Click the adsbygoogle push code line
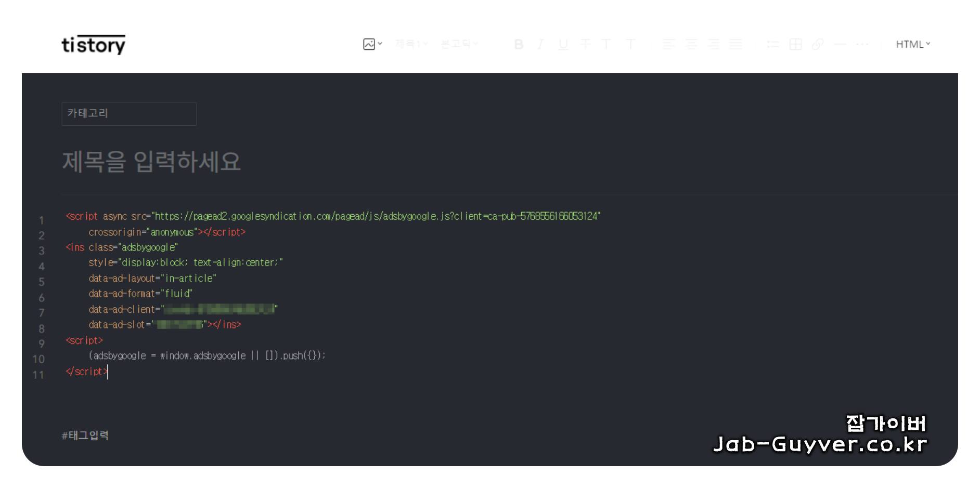The image size is (980, 488). pyautogui.click(x=207, y=356)
